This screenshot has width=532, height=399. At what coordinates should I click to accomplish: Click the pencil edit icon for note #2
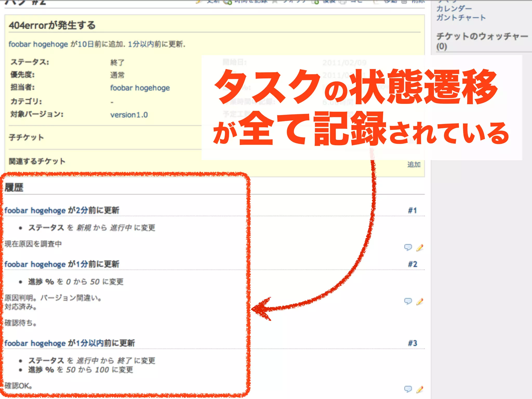tap(420, 301)
